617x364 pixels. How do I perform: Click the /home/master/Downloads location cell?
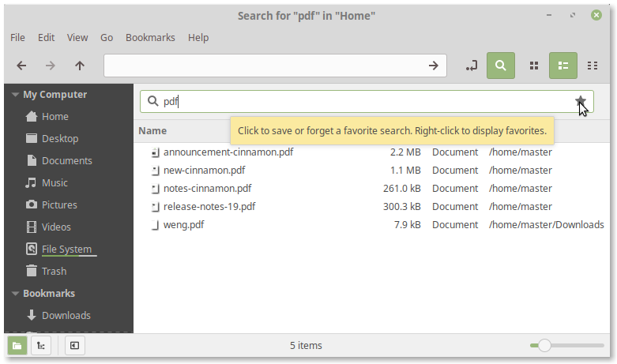pos(546,225)
